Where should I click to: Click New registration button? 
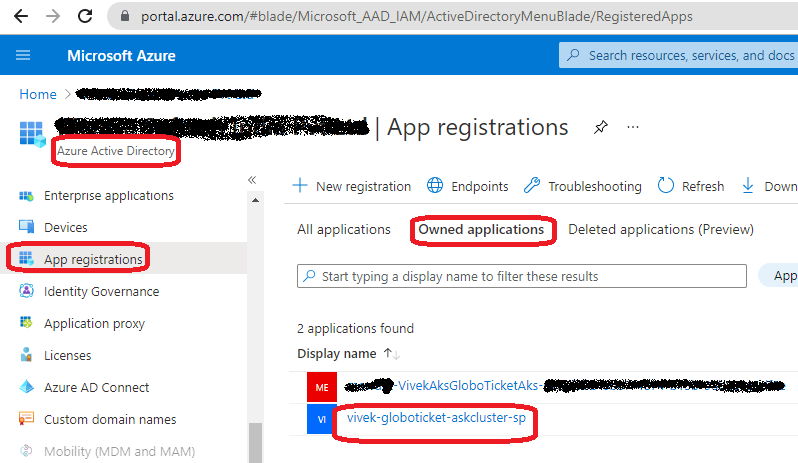point(352,186)
